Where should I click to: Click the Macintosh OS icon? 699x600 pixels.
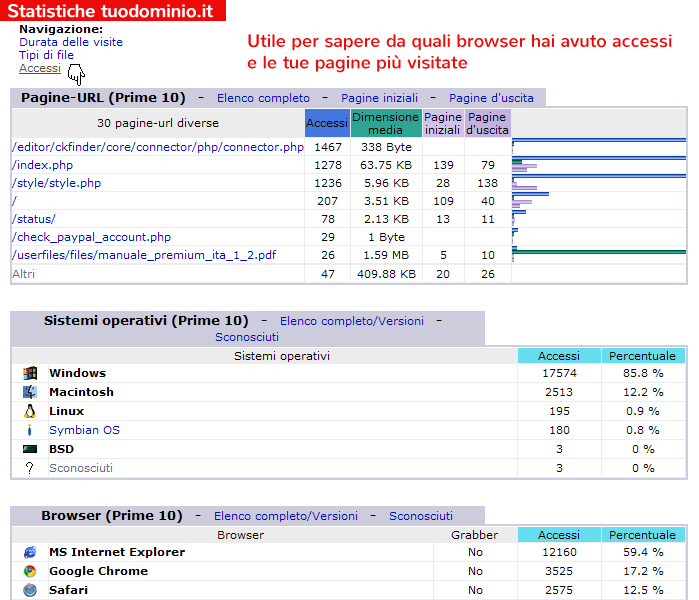tap(30, 392)
